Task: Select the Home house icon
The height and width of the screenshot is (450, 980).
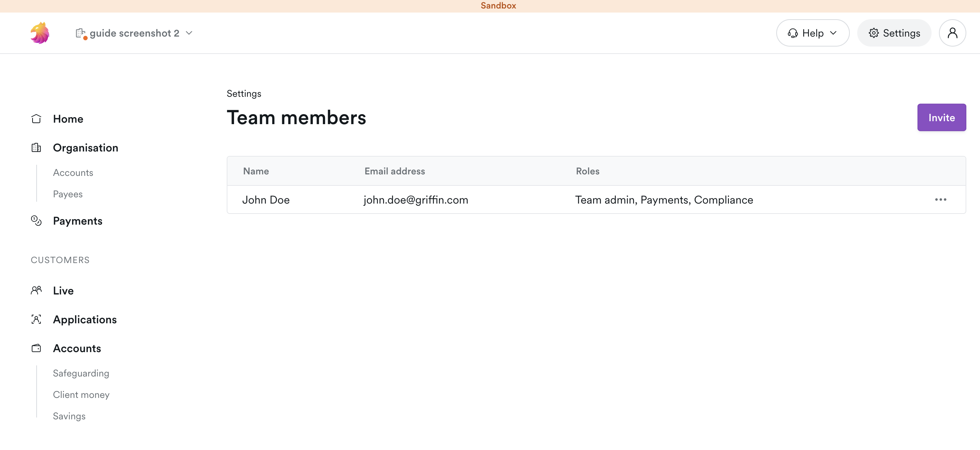Action: [36, 119]
